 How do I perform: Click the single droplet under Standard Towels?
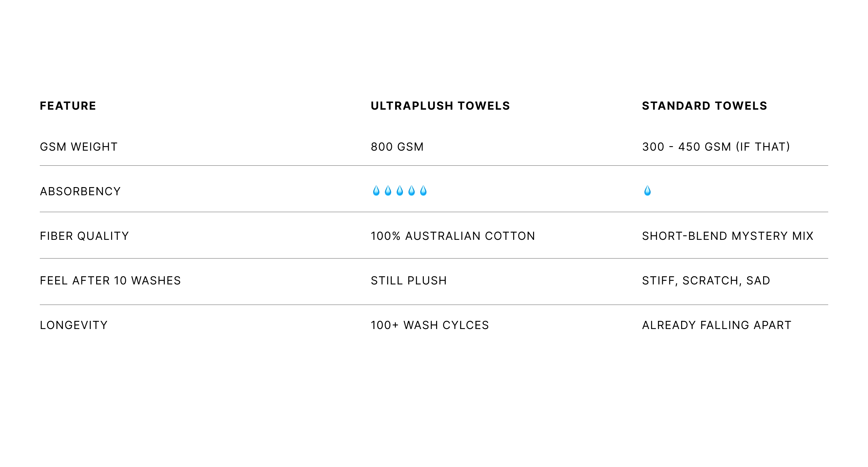tap(647, 191)
